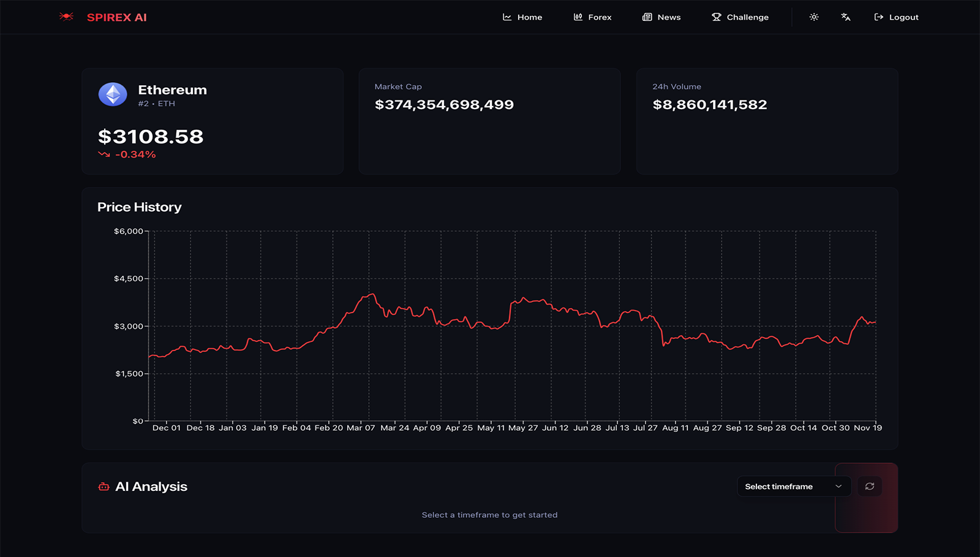Click the Forex candlestick icon
This screenshot has width=980, height=557.
tap(578, 17)
